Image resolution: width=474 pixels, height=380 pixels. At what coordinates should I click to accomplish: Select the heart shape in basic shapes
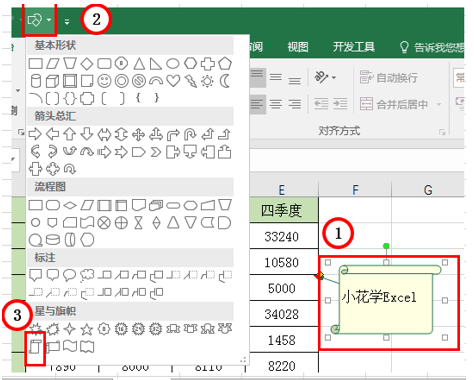click(173, 81)
